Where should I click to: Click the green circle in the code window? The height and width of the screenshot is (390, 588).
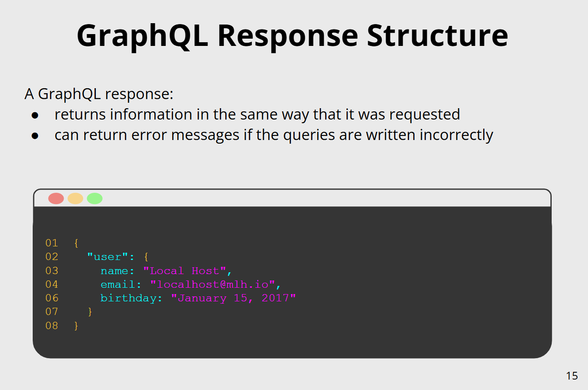pyautogui.click(x=95, y=199)
